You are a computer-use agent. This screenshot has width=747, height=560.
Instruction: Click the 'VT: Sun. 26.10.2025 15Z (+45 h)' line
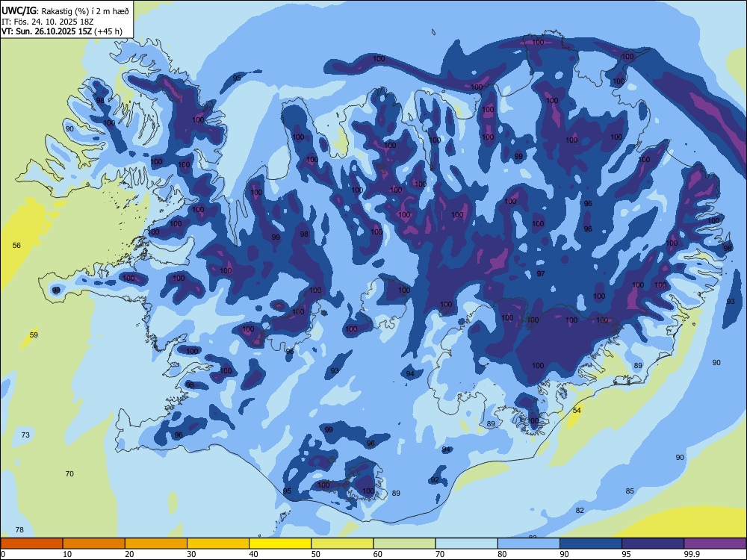pyautogui.click(x=61, y=31)
